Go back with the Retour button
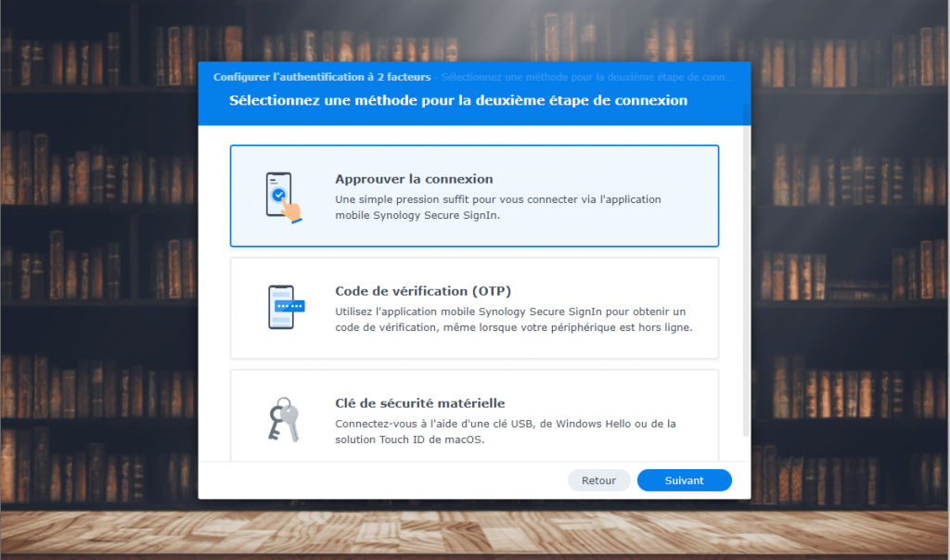The width and height of the screenshot is (950, 560). click(598, 480)
